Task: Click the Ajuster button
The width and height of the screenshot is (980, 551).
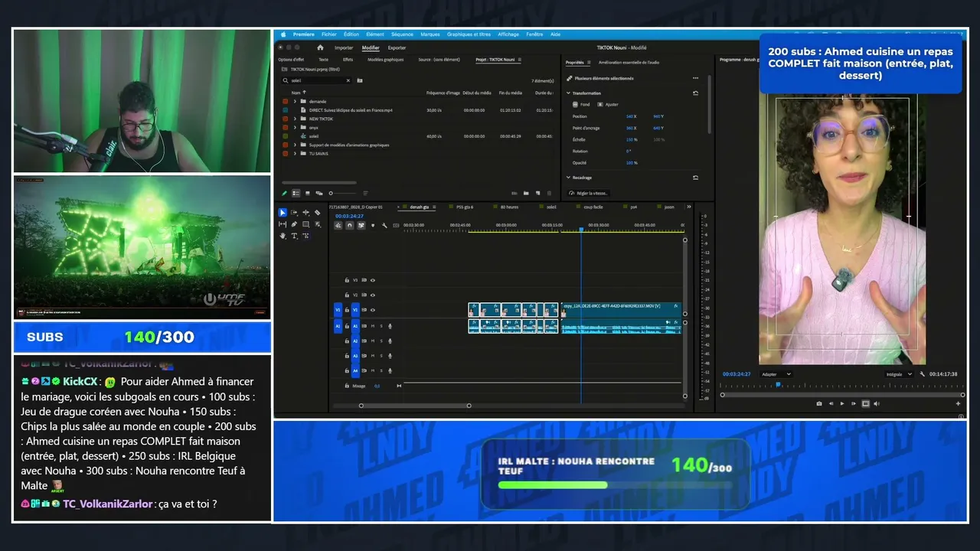Action: pos(608,104)
